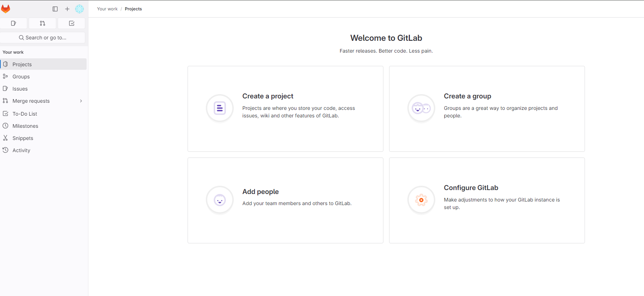The image size is (644, 296).
Task: Open merge requests shortcut icon
Action: (43, 23)
